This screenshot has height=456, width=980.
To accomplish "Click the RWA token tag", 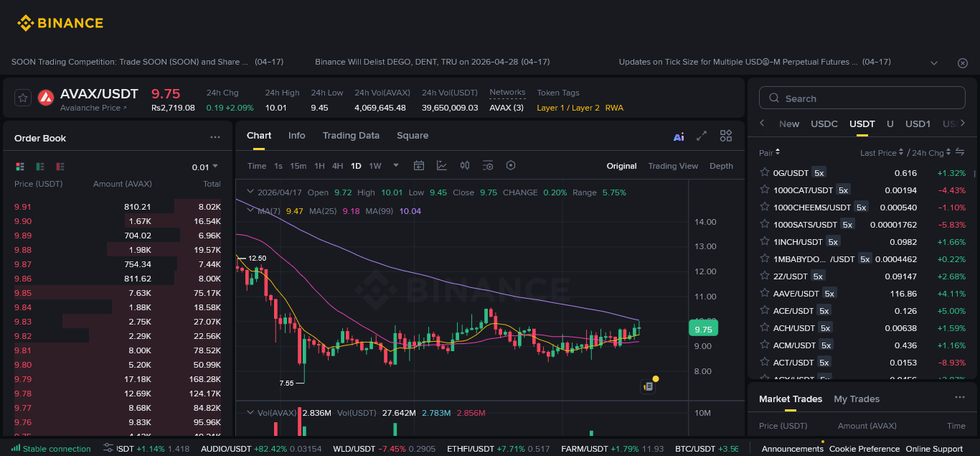I will coord(614,108).
